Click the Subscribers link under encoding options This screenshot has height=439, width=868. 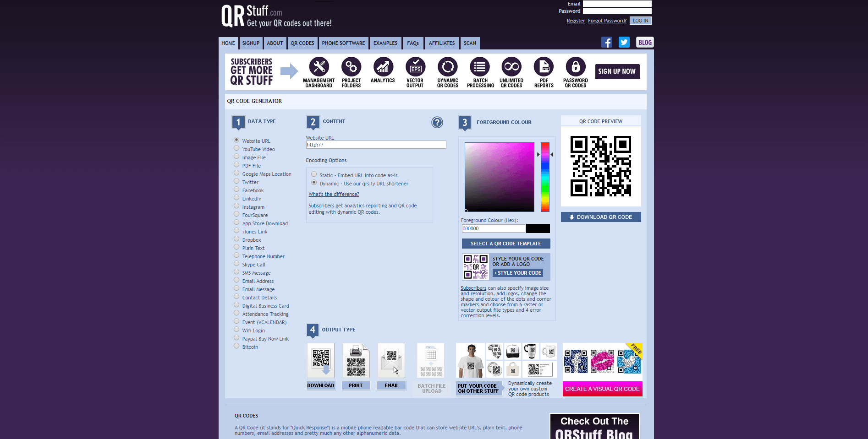click(321, 206)
